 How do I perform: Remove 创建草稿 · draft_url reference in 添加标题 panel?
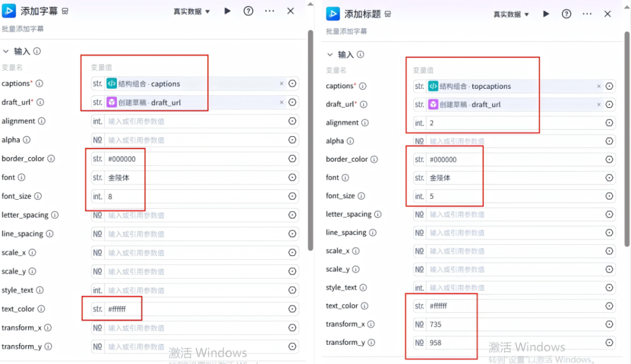[x=599, y=105]
